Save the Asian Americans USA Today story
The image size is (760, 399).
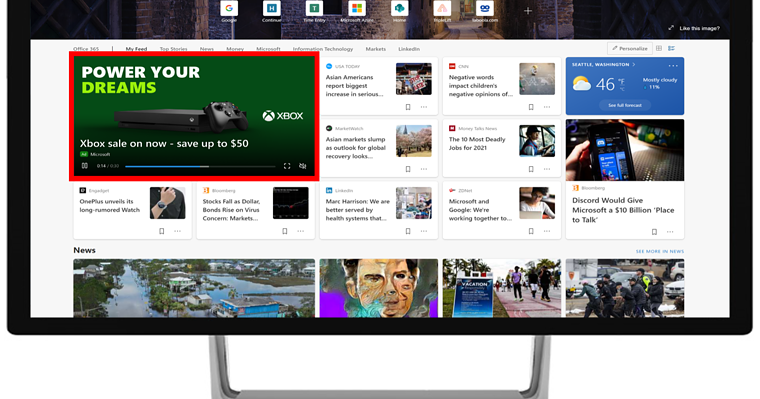tap(408, 107)
